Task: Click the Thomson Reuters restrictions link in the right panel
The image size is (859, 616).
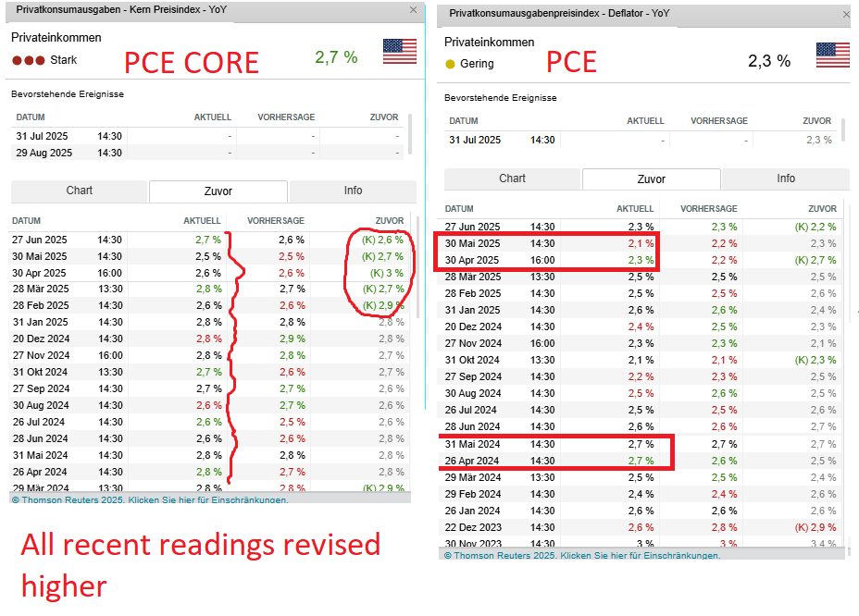Action: 582,555
